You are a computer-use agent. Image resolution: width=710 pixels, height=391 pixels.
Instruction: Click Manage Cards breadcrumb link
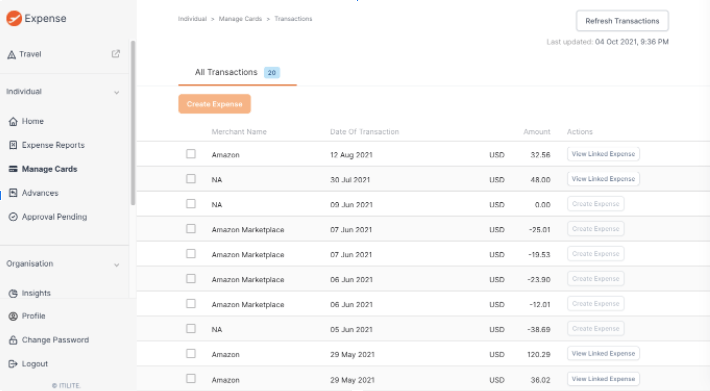[x=240, y=19]
